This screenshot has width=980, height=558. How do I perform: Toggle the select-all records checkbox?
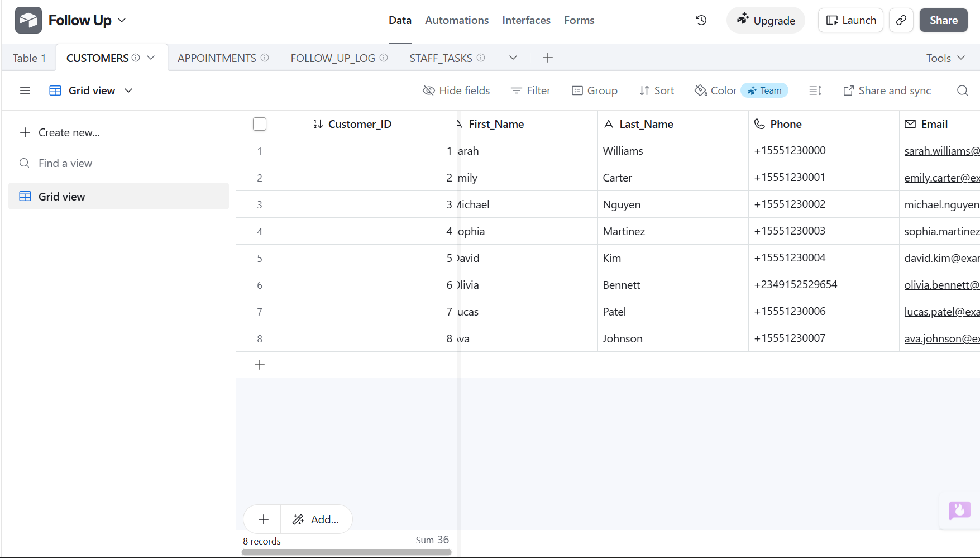[x=260, y=124]
